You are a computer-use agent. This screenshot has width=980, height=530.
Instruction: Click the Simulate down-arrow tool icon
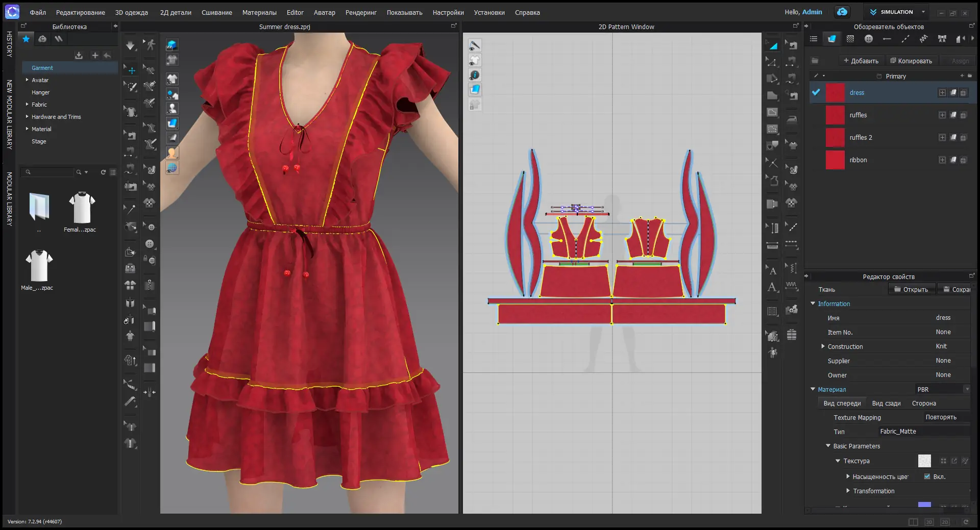130,46
